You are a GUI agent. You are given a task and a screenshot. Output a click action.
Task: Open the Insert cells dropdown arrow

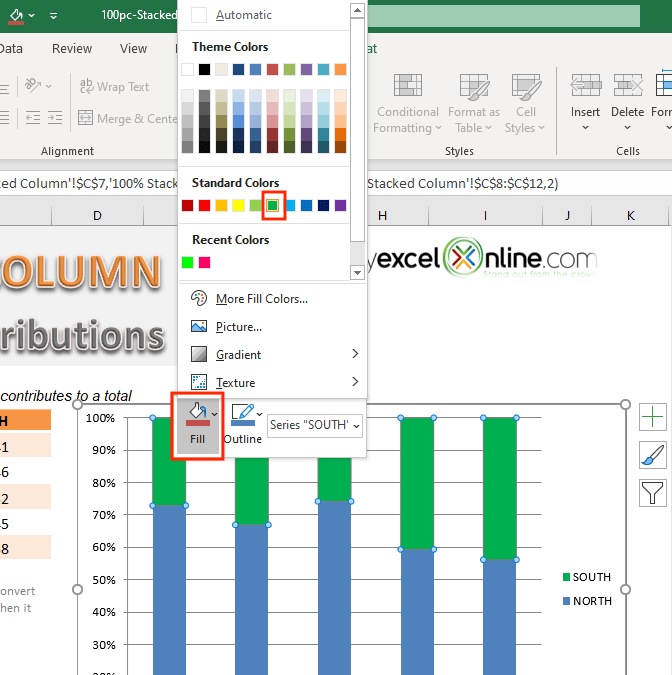(x=585, y=128)
